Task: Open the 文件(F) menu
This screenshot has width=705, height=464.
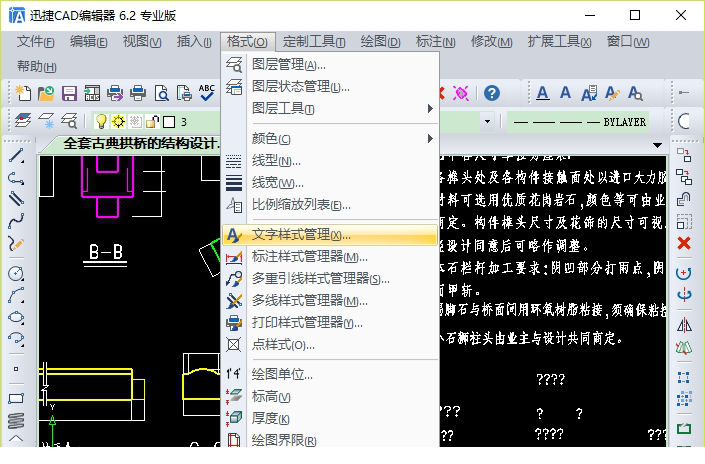Action: [36, 42]
